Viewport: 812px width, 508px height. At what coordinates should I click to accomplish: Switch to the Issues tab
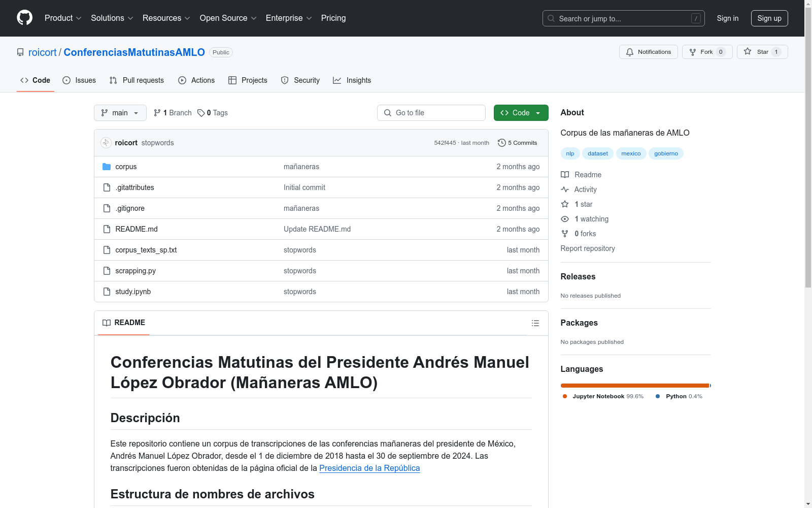[x=79, y=80]
